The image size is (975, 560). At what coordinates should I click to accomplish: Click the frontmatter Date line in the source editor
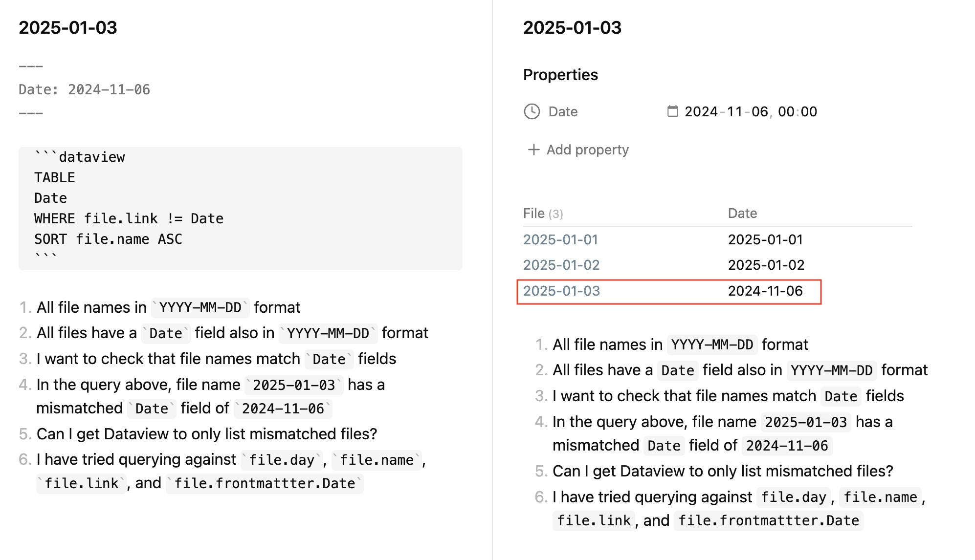[x=84, y=89]
